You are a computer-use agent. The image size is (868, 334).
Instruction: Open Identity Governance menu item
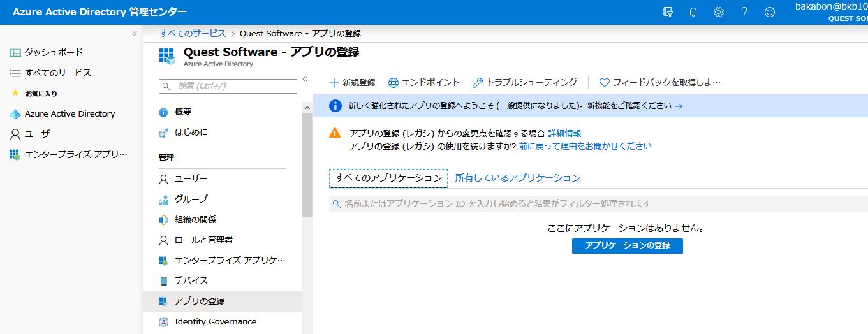pyautogui.click(x=223, y=321)
